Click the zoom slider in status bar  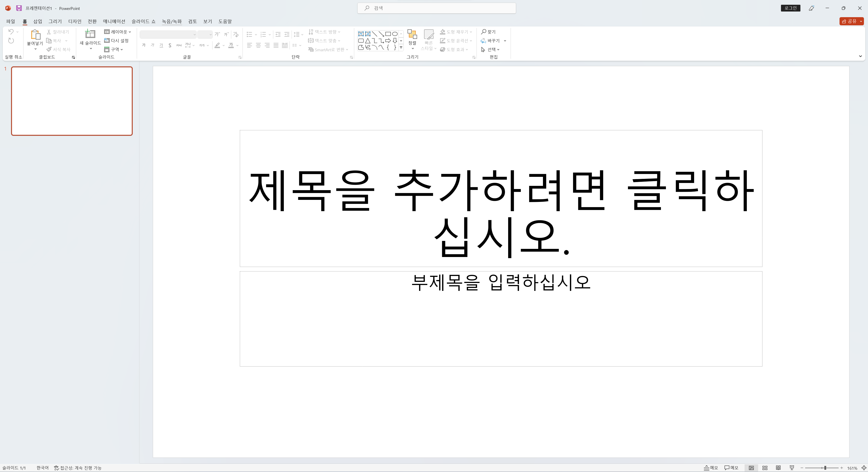pyautogui.click(x=825, y=468)
